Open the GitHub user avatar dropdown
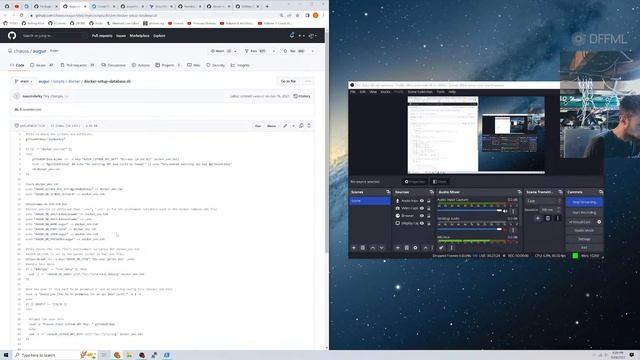The height and width of the screenshot is (360, 640). [x=312, y=36]
